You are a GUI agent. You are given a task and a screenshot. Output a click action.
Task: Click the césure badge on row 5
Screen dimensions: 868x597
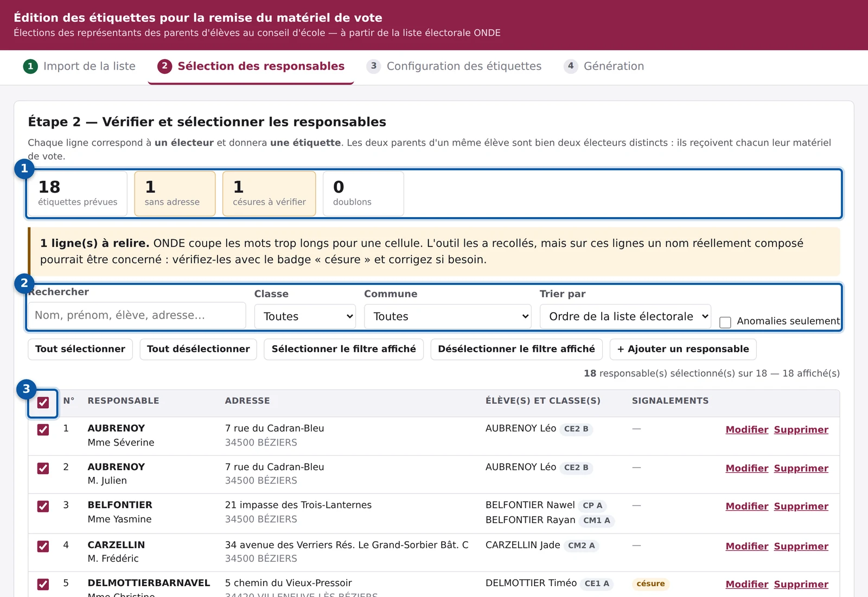point(650,584)
